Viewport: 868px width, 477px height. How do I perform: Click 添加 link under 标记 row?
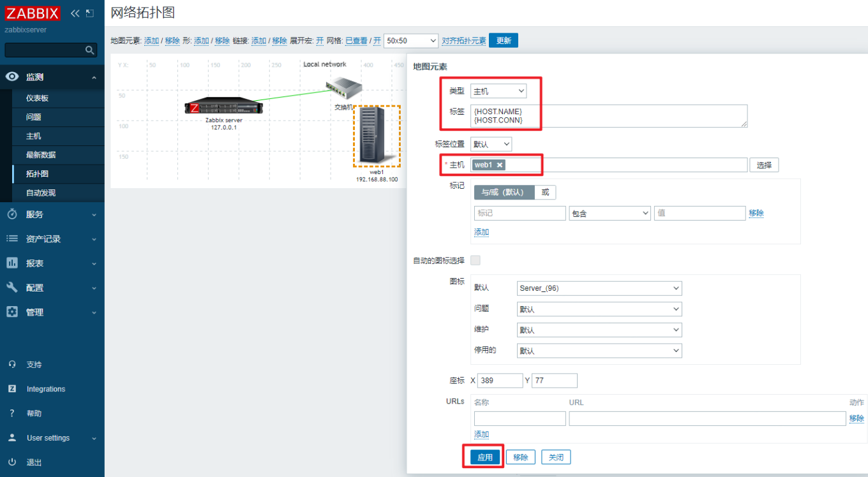pos(481,232)
